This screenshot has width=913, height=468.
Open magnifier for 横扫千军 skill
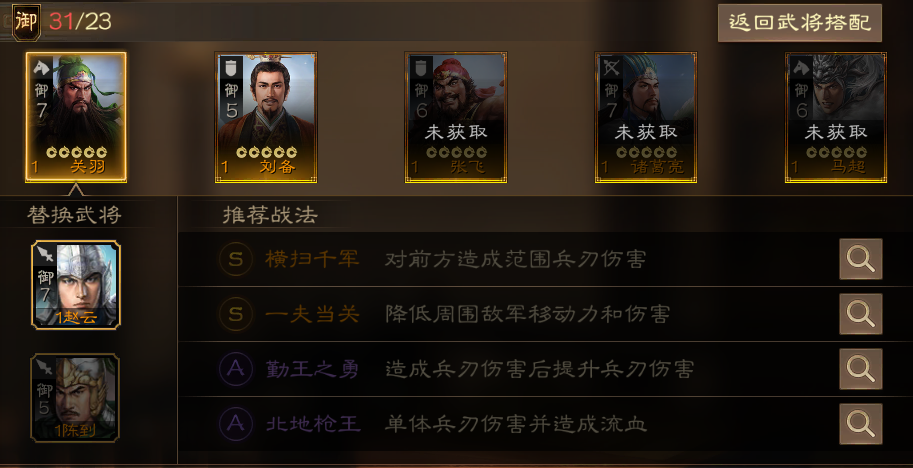coord(861,259)
